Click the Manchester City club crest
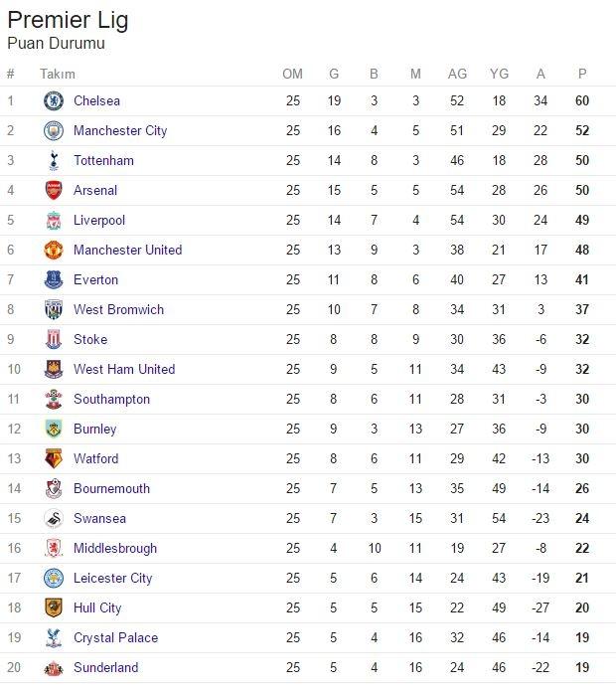 (x=54, y=131)
